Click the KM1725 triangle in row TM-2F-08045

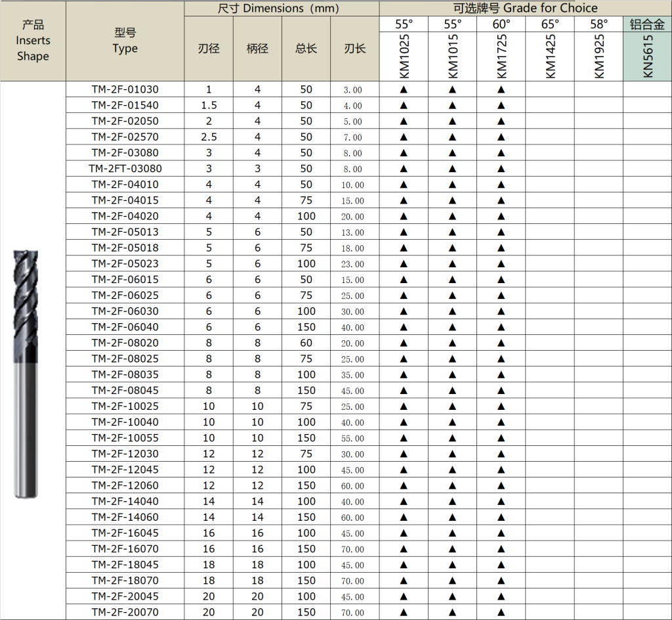[501, 391]
